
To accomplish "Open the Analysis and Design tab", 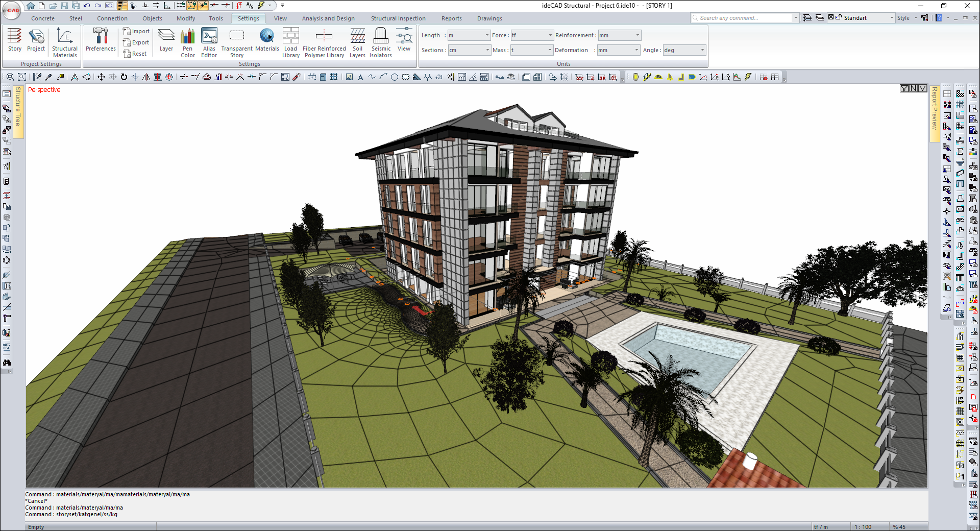I will 328,18.
